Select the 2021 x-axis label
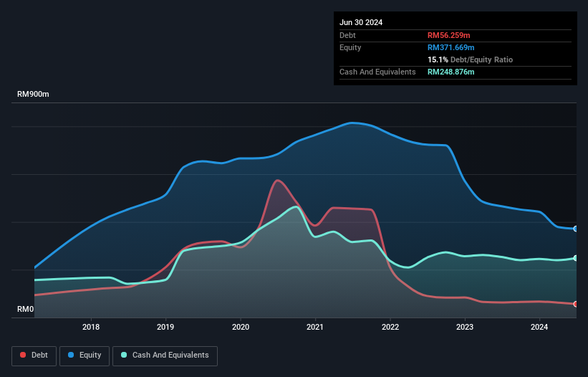The image size is (588, 377). coord(315,327)
